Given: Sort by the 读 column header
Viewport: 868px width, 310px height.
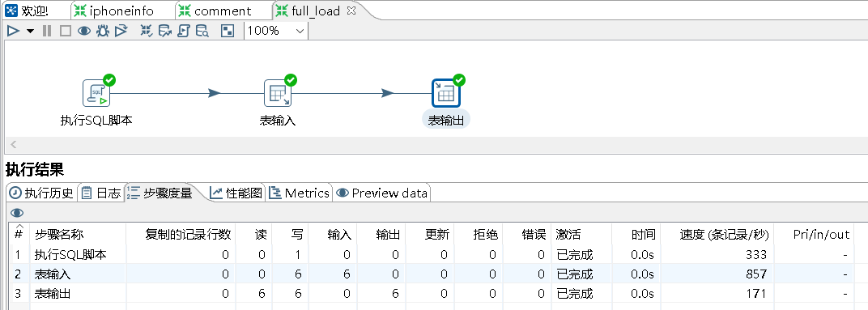Looking at the screenshot, I should [x=254, y=234].
